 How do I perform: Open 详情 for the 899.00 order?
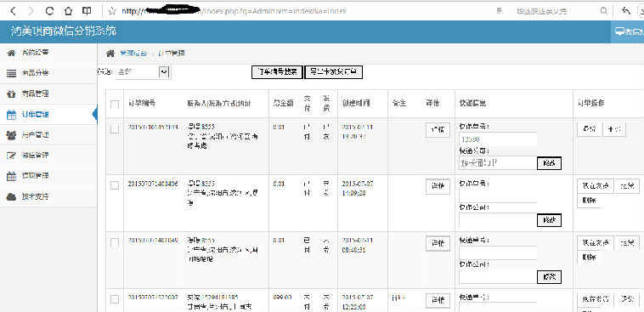[x=438, y=299]
